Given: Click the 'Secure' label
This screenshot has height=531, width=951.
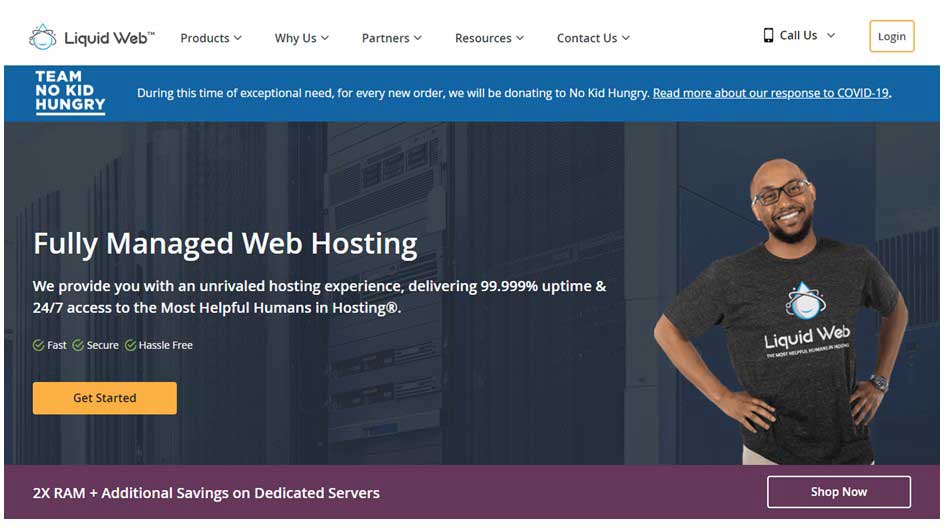Looking at the screenshot, I should (x=102, y=345).
